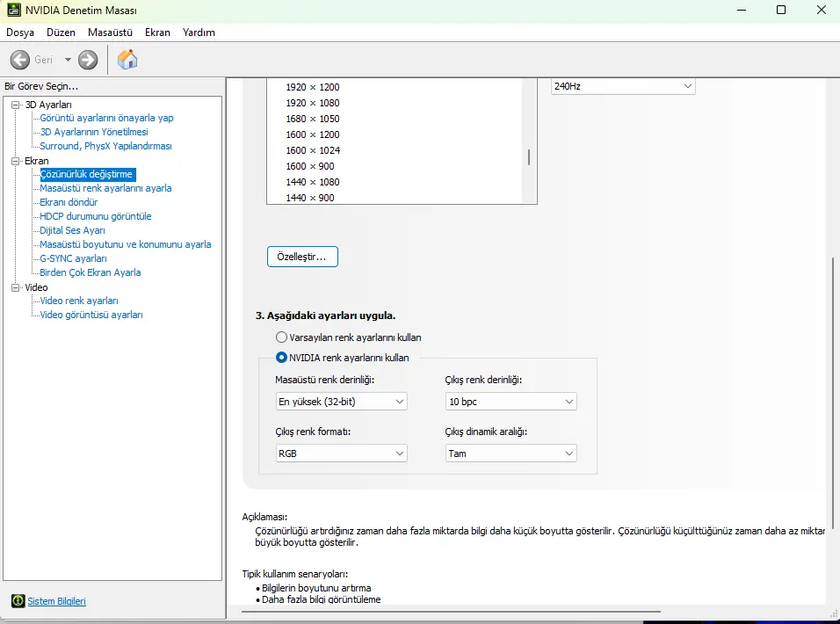Screen dimensions: 840x624
Task: Click the Back arrow icon
Action: point(20,60)
